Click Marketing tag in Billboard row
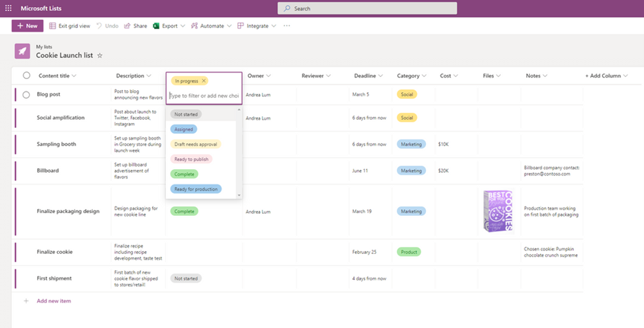644x328 pixels. click(411, 171)
